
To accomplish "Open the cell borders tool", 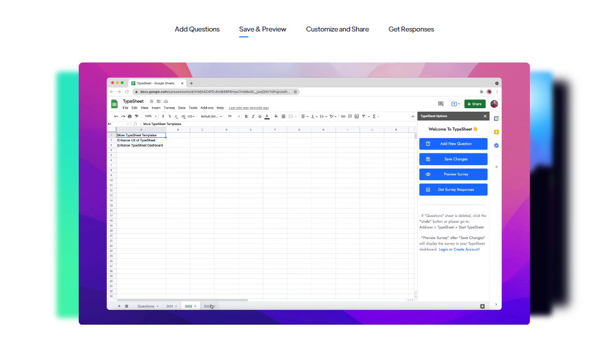I will [x=283, y=117].
